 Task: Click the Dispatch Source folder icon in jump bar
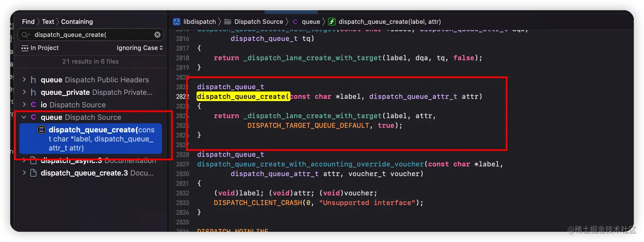click(x=228, y=21)
